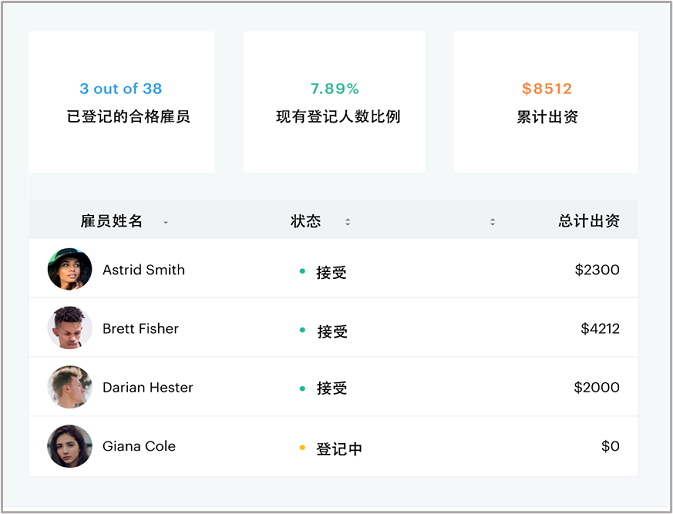The height and width of the screenshot is (514, 673).
Task: Click the 雇员姓名 column header
Action: click(x=111, y=221)
